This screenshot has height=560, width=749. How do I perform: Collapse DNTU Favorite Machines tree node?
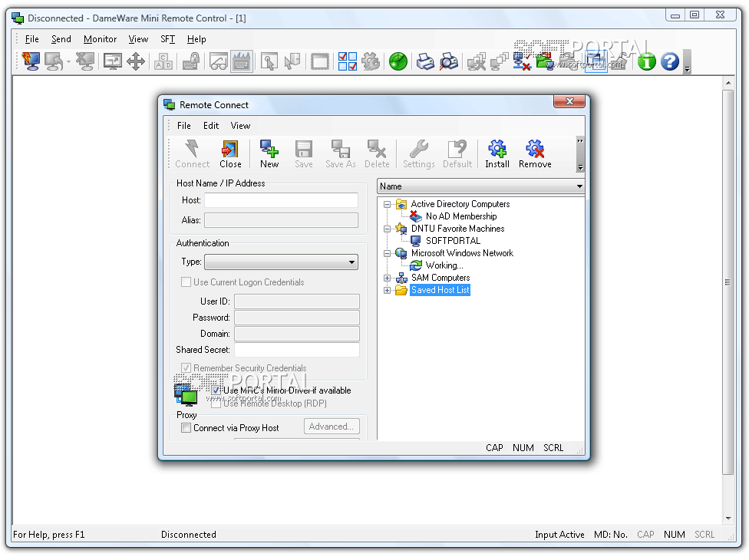click(x=387, y=229)
